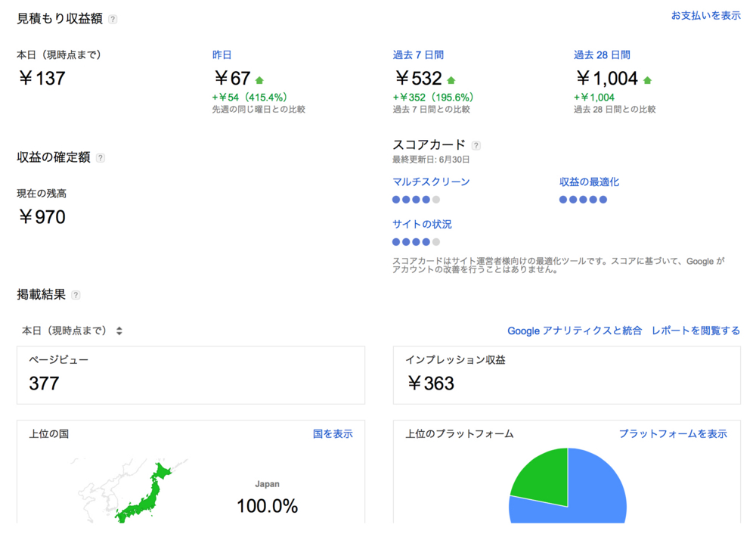Switch to the 過去 28 日間 view

[602, 54]
